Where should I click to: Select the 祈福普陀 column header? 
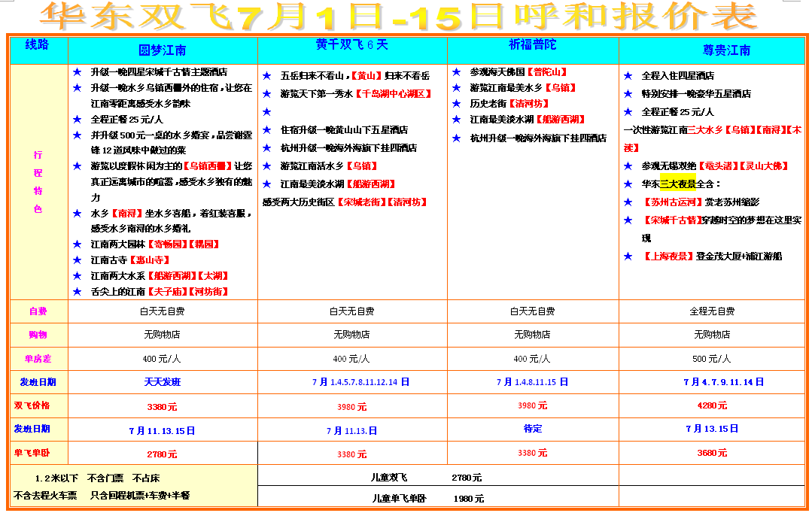[x=533, y=45]
